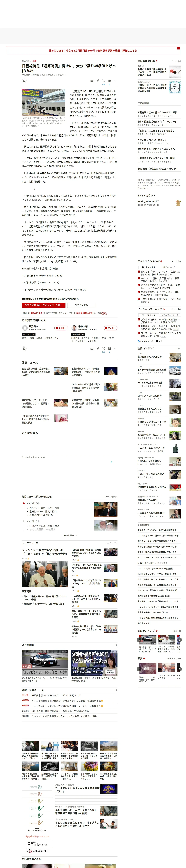Screen dimensions: 186x868
Task: Open 千葉県市原市の工場で火災 breaking news
Action: pos(56,695)
